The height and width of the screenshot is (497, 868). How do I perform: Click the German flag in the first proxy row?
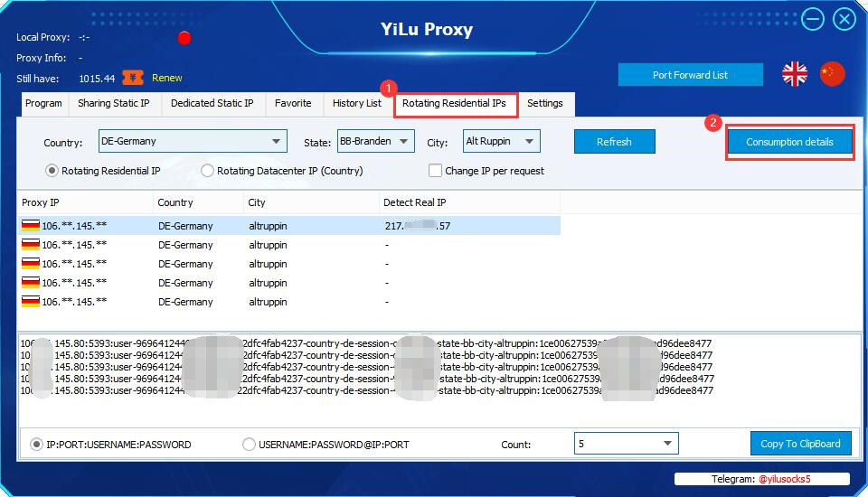click(31, 225)
